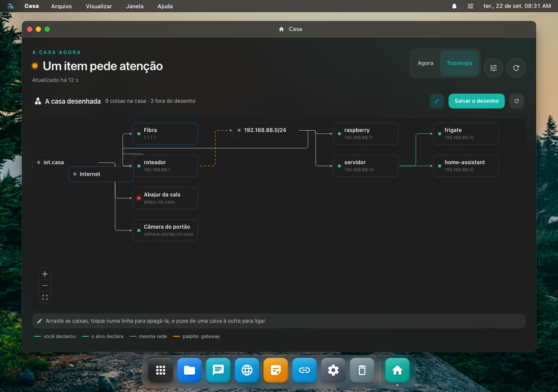558x392 pixels.
Task: Fit the topology drawing to view
Action: pos(45,297)
